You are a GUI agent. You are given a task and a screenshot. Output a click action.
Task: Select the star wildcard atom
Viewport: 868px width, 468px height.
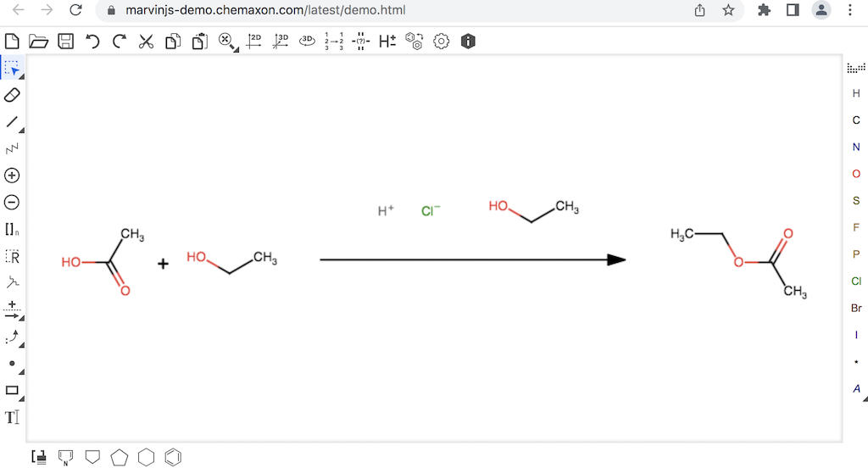(856, 362)
